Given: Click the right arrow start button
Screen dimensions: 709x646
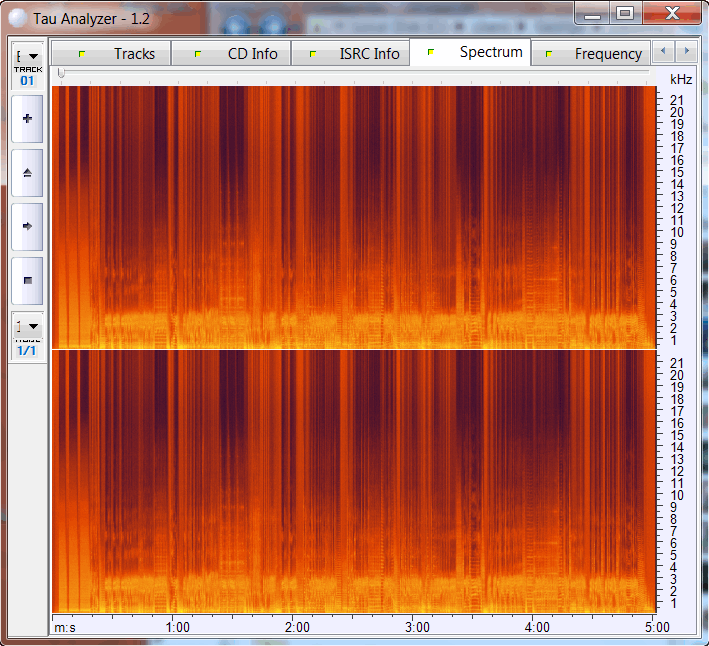Looking at the screenshot, I should [x=27, y=227].
